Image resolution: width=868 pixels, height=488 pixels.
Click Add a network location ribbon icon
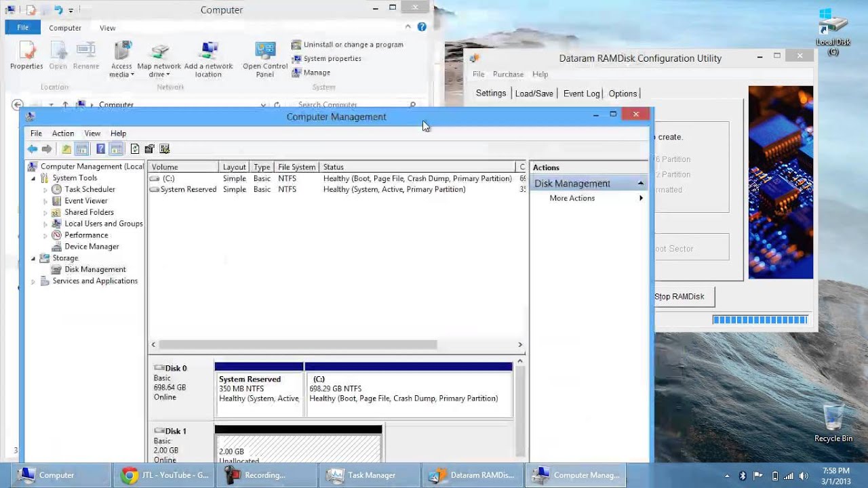pos(209,60)
